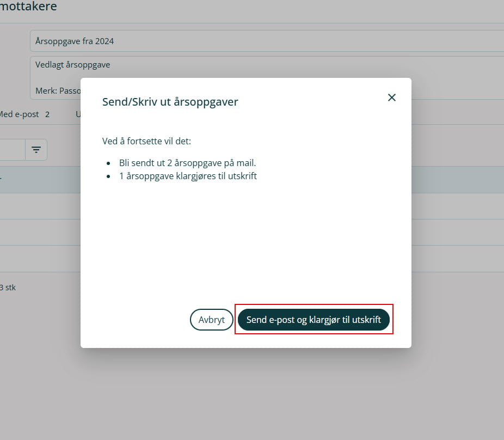This screenshot has height=440, width=504.
Task: Click into the Vedlagt årsoppgave message box
Action: point(54,65)
